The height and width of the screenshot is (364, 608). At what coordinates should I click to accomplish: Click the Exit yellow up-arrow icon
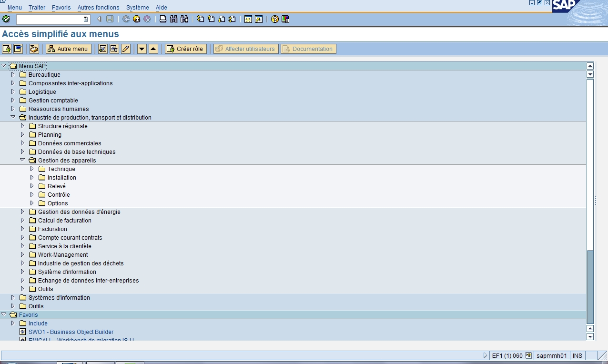(137, 19)
